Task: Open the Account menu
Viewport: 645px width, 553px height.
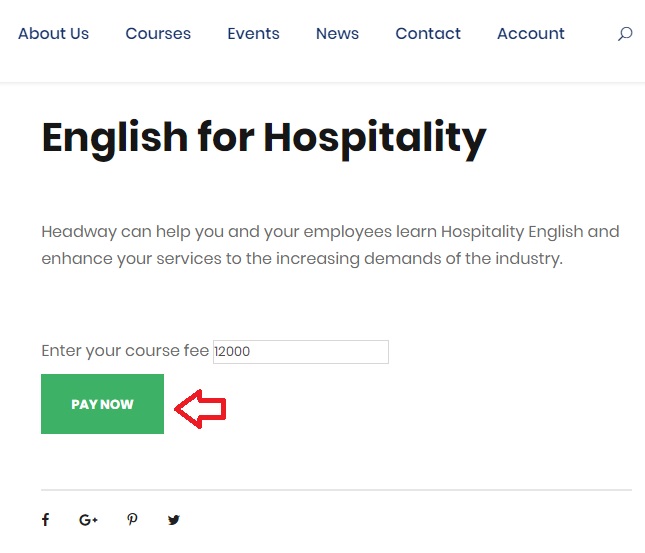Action: (531, 34)
